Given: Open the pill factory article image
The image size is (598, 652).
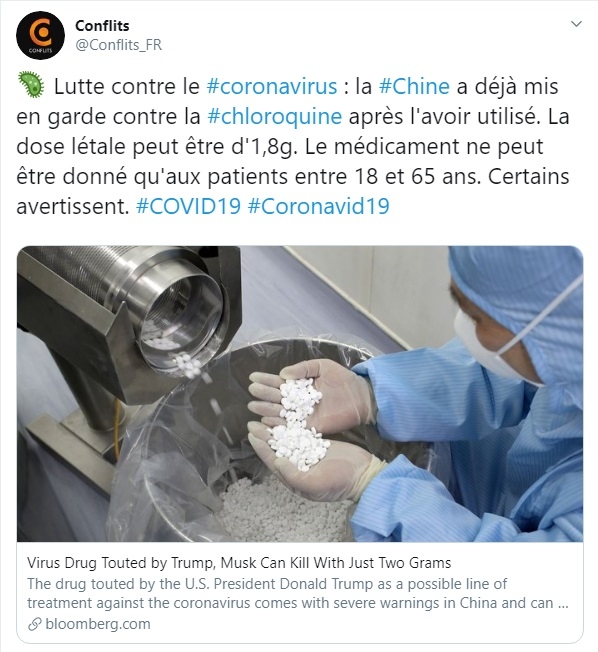Looking at the screenshot, I should coord(300,394).
